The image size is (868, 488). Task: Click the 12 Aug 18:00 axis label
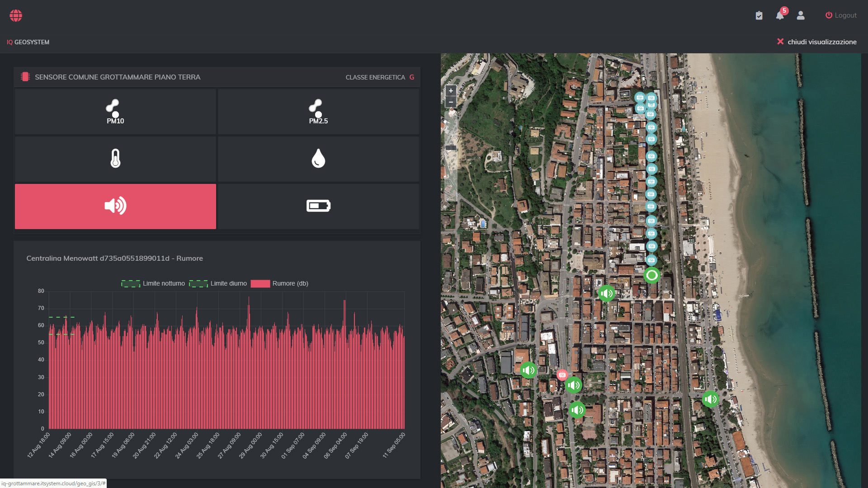pyautogui.click(x=39, y=445)
